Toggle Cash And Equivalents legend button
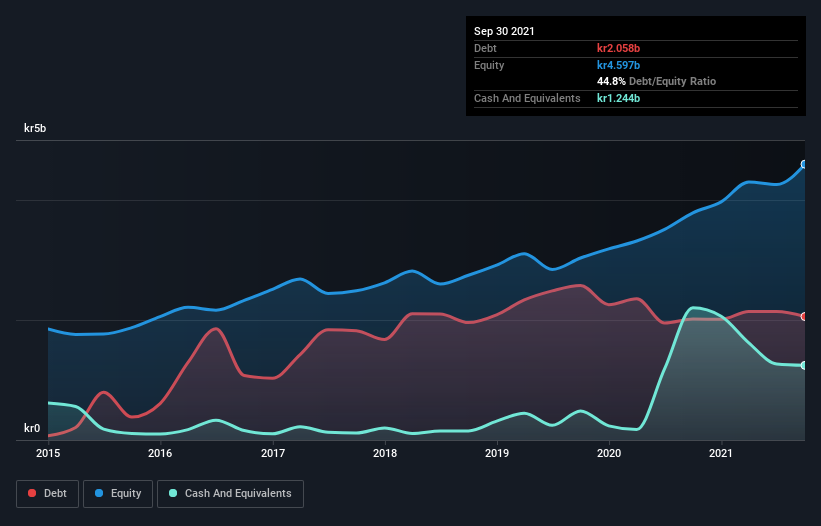 point(230,494)
